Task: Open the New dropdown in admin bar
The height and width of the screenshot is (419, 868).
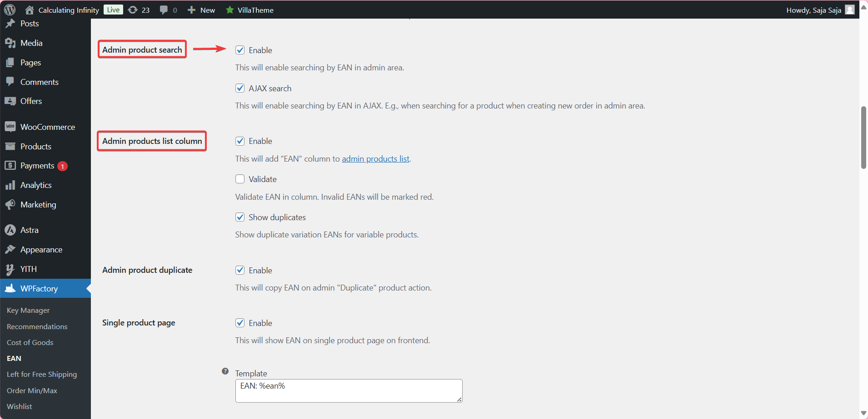Action: [x=201, y=10]
